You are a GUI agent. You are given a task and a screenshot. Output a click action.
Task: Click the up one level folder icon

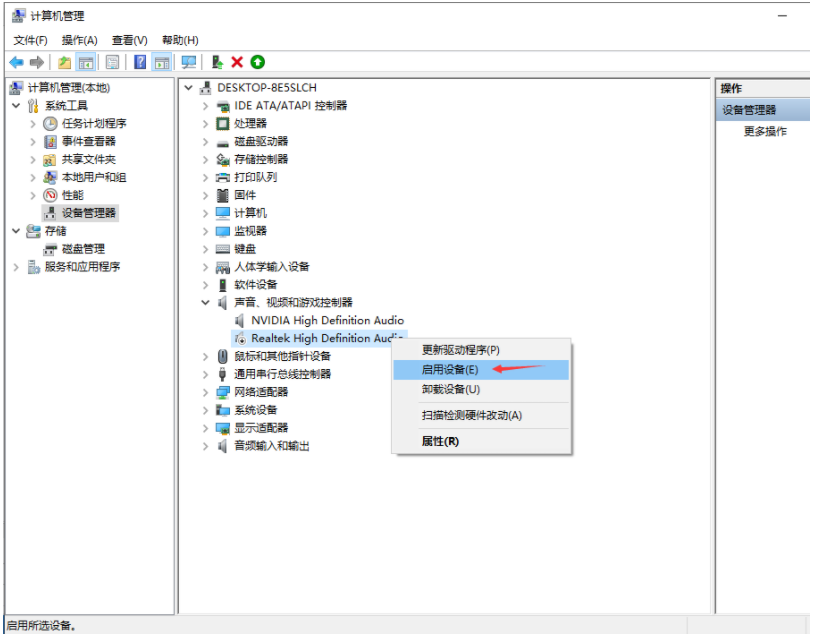click(x=65, y=62)
